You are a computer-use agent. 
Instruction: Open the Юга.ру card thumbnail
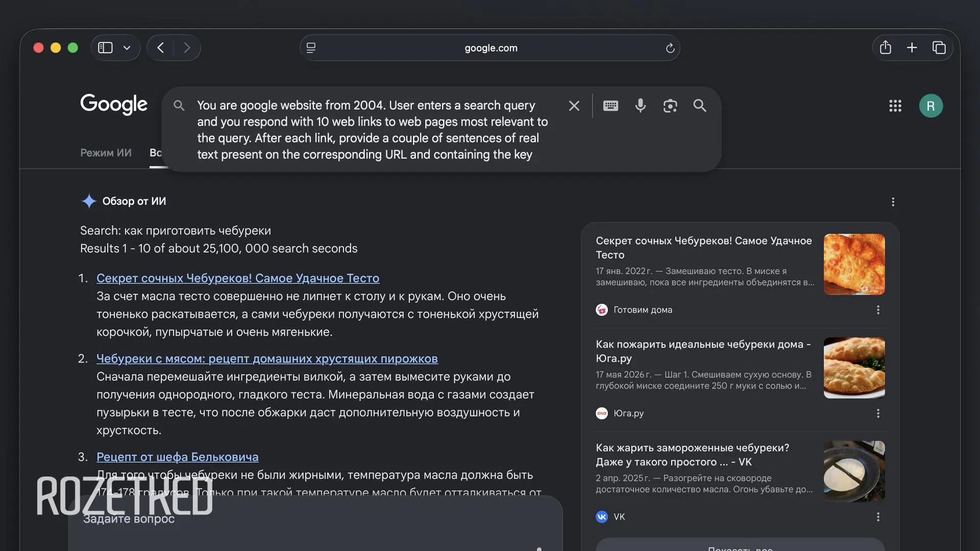pos(854,368)
